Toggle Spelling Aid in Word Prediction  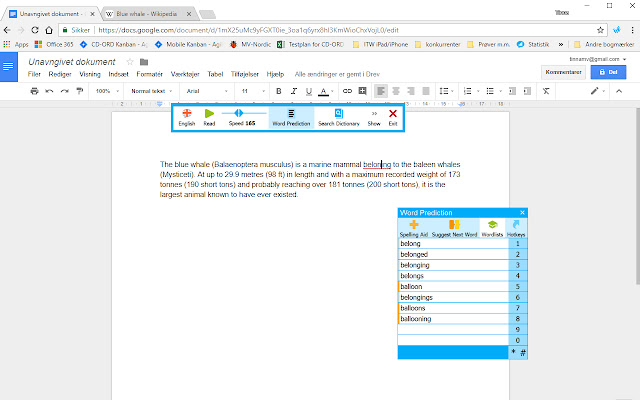coord(414,226)
